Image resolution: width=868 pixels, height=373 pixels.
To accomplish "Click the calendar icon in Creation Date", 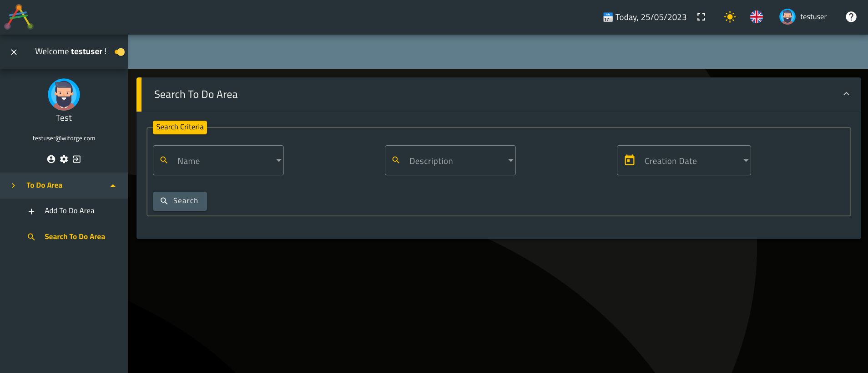I will click(630, 160).
